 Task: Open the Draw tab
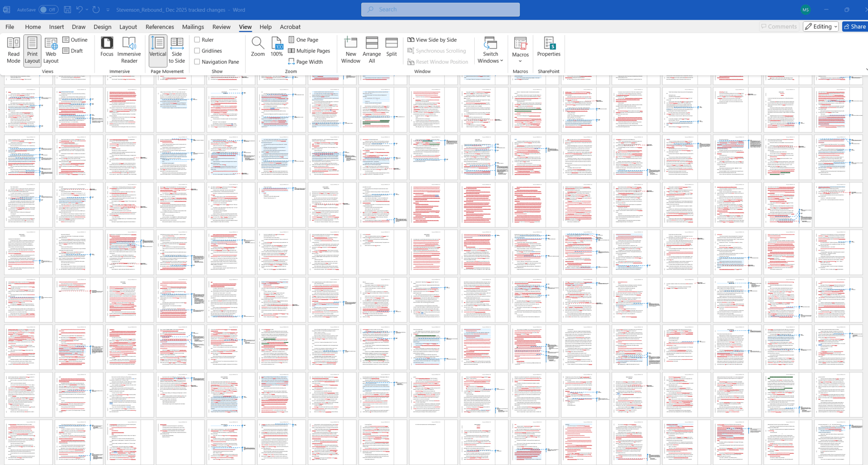(79, 27)
